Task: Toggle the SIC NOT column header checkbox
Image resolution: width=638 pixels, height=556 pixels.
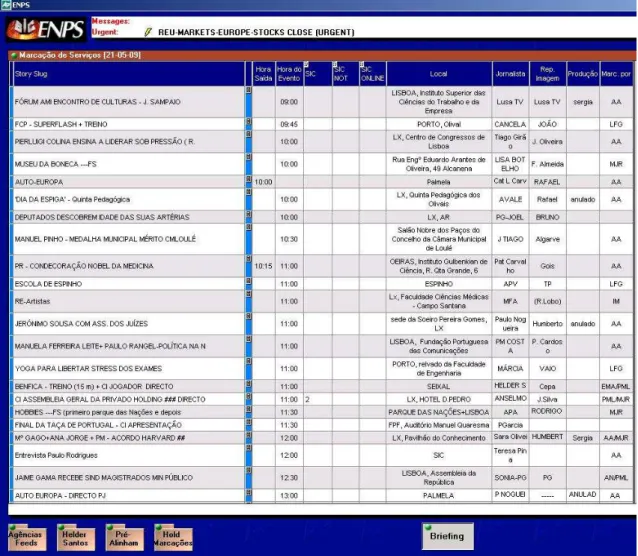Action: 335,64
